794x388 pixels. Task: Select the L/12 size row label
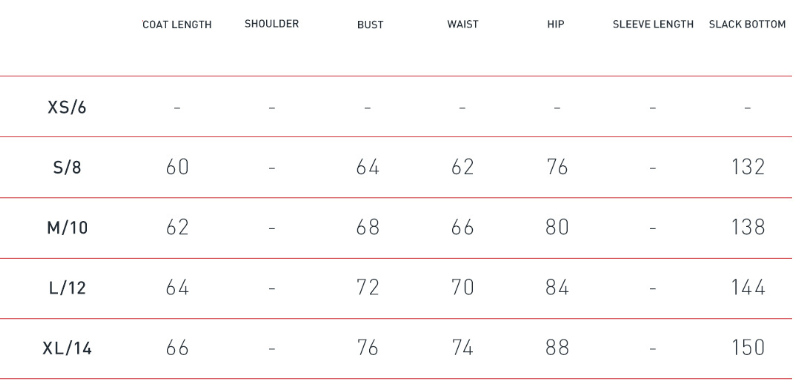pyautogui.click(x=67, y=288)
